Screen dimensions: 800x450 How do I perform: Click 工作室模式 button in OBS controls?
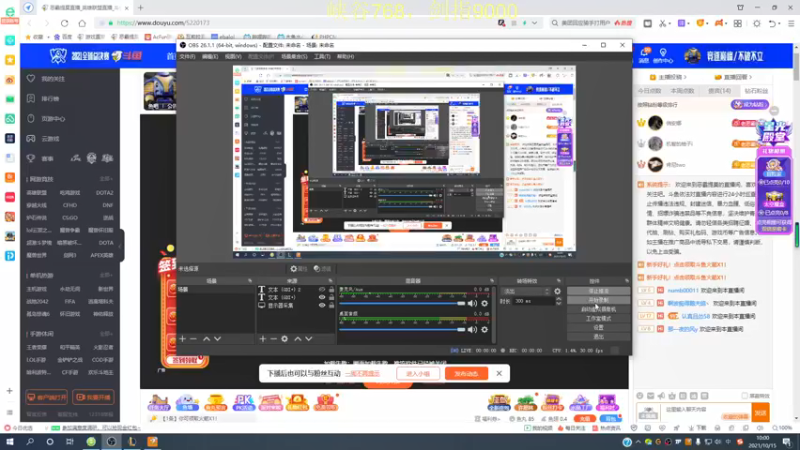[598, 319]
